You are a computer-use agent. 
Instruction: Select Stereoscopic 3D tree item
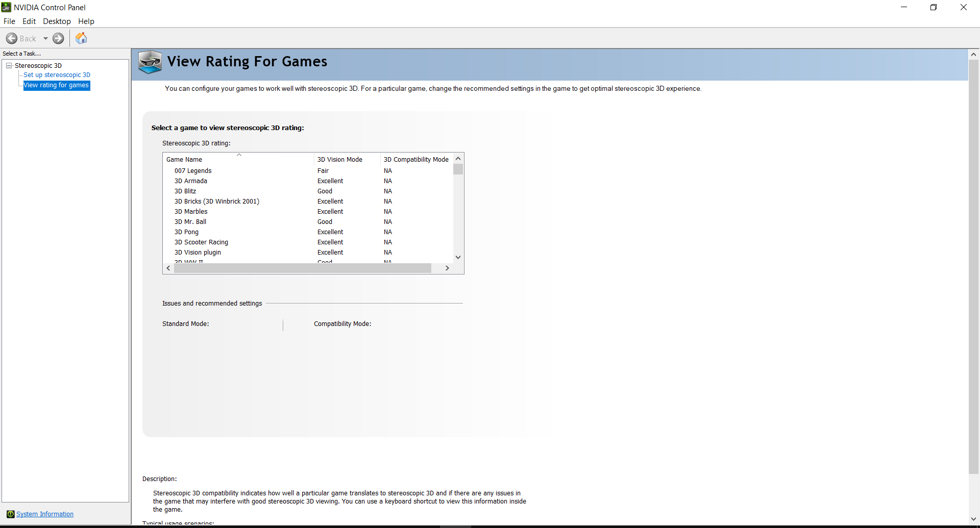38,65
